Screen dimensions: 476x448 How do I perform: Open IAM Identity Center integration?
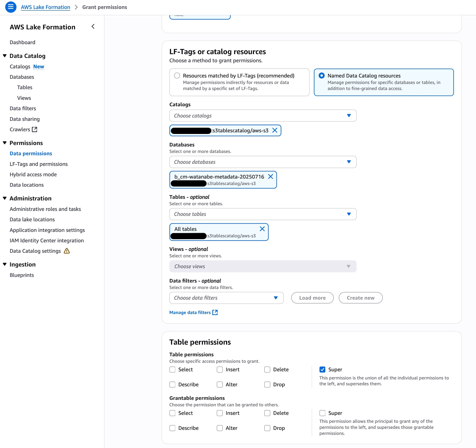[47, 240]
